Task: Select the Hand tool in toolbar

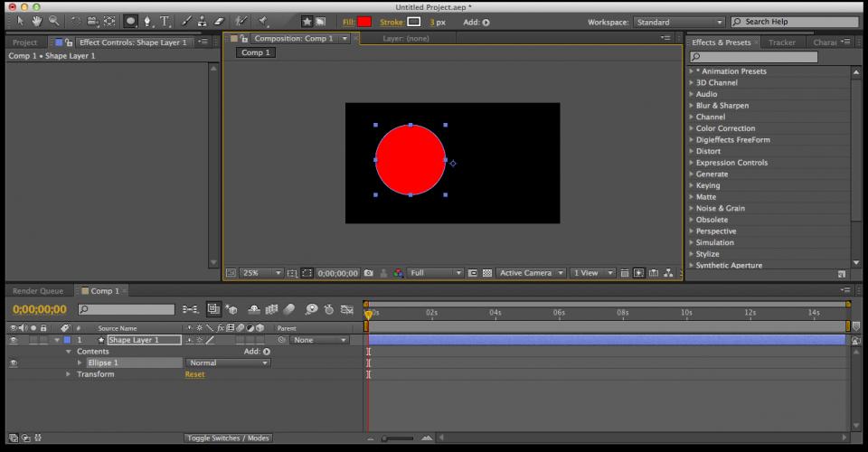Action: (x=37, y=21)
